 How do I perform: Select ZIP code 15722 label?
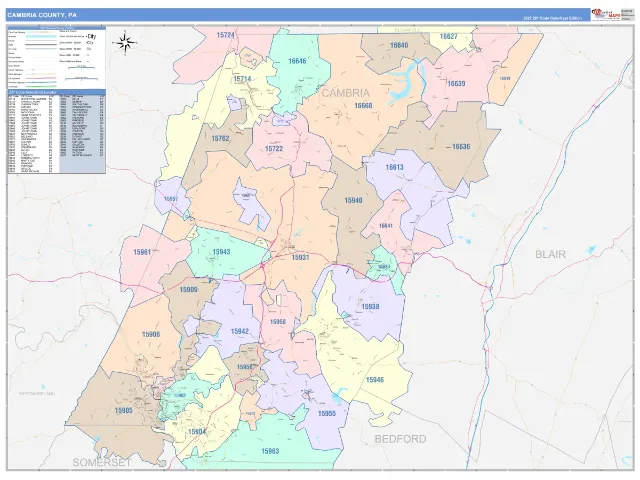(274, 149)
